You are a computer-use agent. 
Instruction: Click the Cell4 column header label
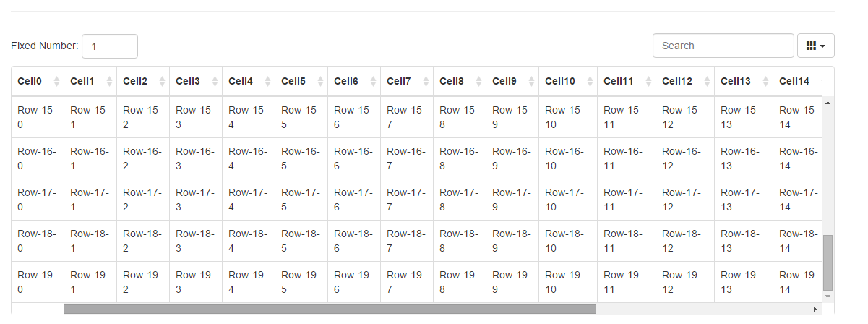tap(241, 82)
